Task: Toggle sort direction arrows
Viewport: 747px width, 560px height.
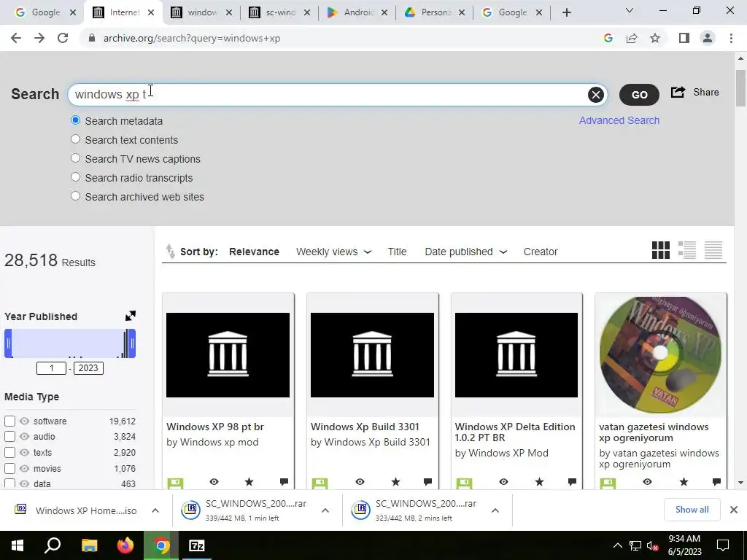Action: click(170, 251)
